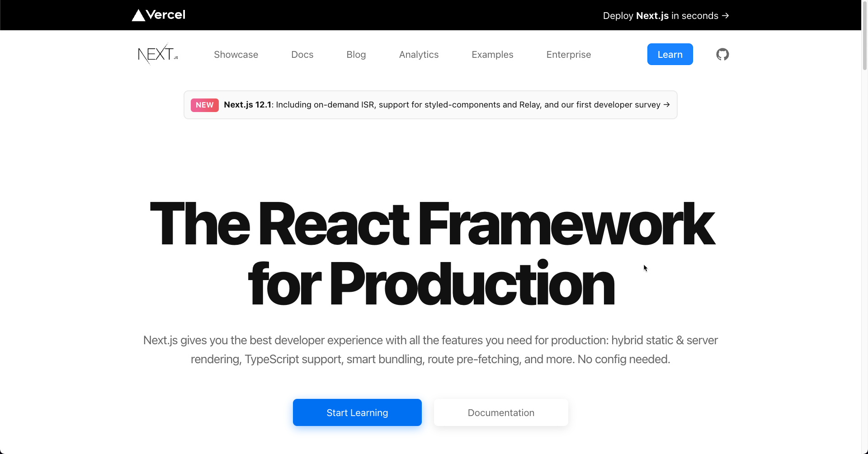Image resolution: width=868 pixels, height=454 pixels.
Task: Visit the Enterprise nav link
Action: coord(569,55)
